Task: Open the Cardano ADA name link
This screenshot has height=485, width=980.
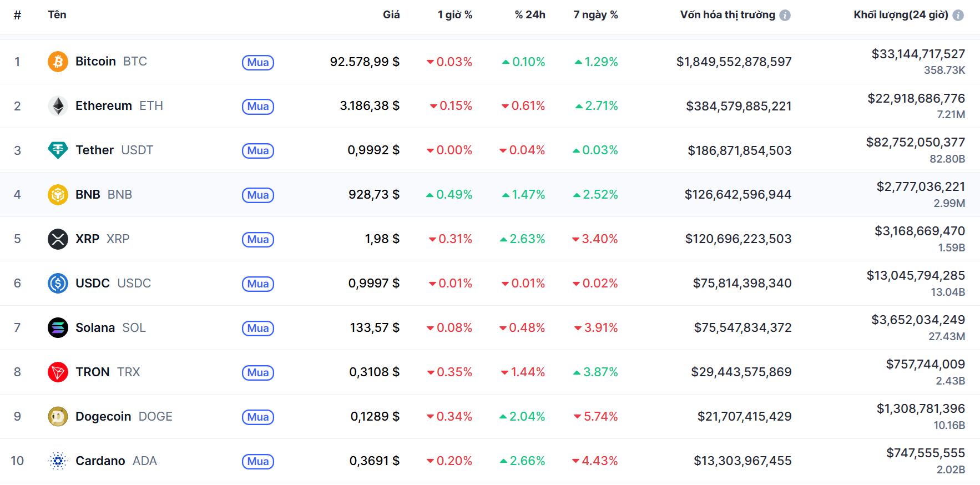Action: (x=116, y=461)
